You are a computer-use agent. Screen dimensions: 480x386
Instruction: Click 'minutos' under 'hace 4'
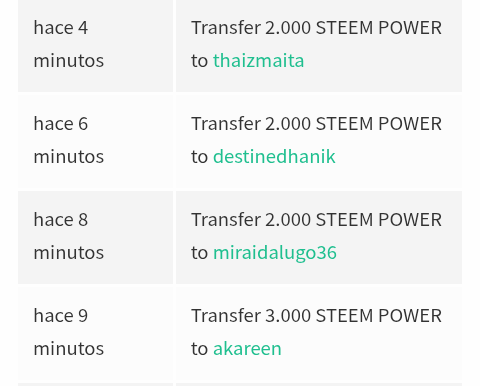click(x=69, y=61)
